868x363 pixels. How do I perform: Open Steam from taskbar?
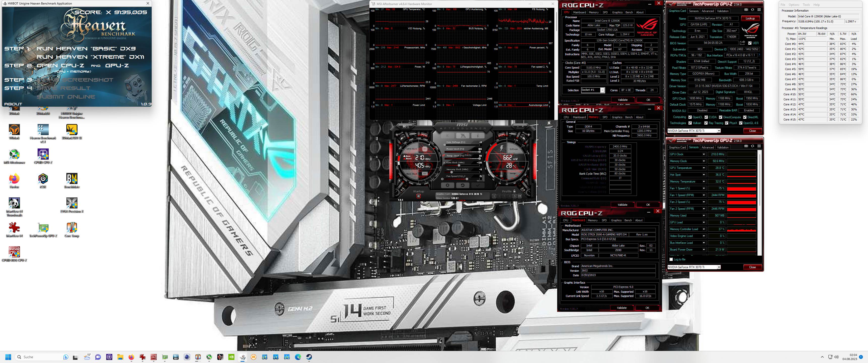pyautogui.click(x=309, y=357)
